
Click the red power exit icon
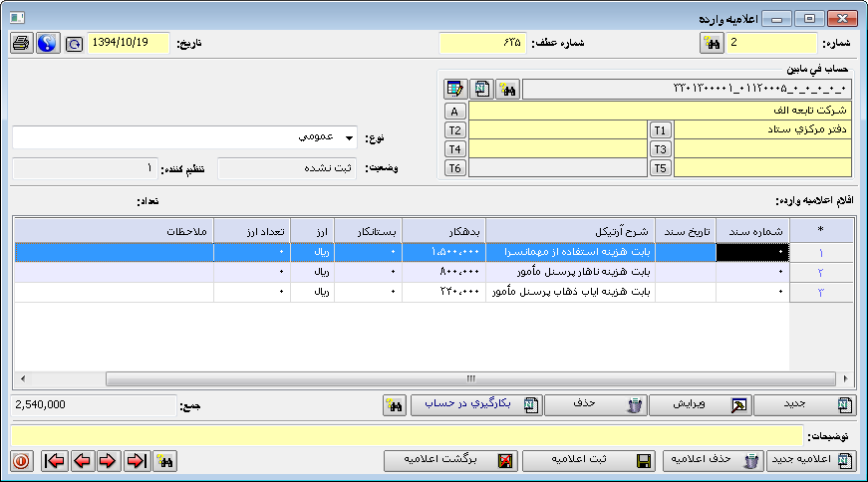[x=22, y=461]
